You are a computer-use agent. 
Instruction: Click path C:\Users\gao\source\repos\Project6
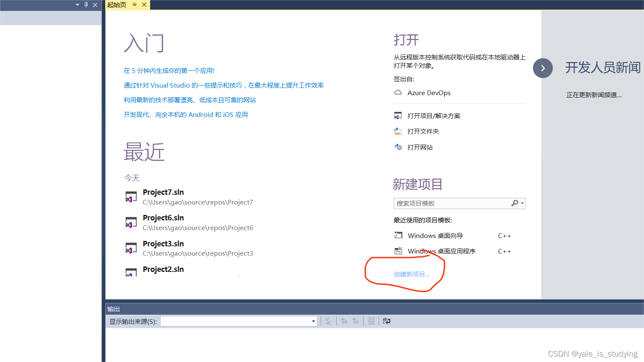coord(198,228)
